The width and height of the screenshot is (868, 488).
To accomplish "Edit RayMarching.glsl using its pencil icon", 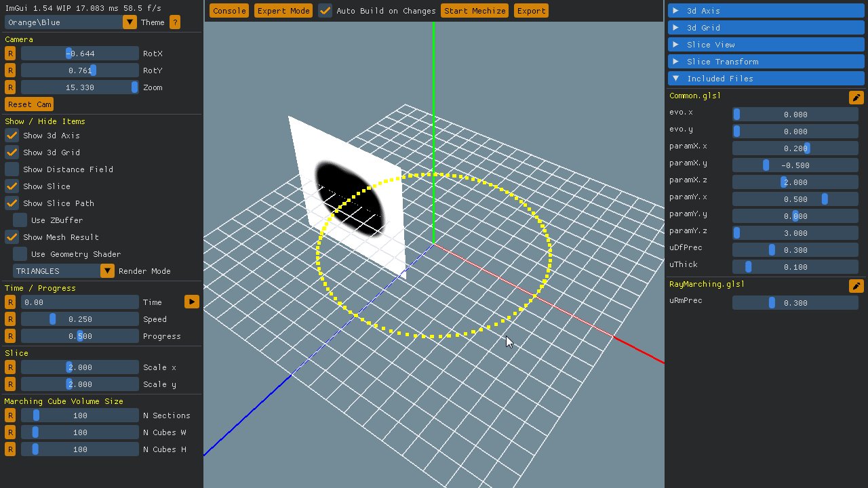I will [856, 285].
